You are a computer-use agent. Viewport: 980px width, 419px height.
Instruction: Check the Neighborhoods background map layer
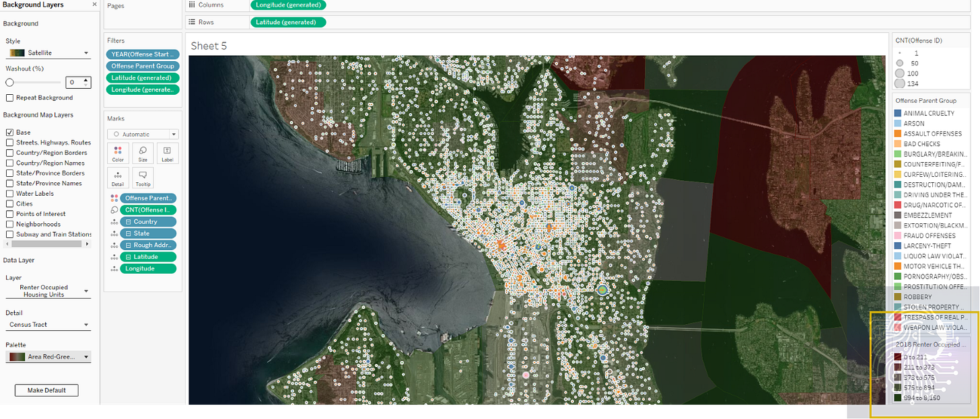click(10, 223)
